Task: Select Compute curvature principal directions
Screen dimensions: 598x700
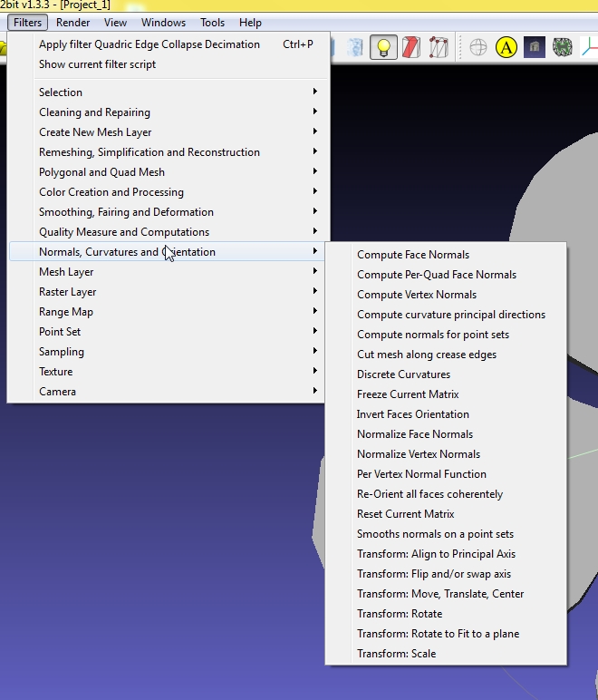Action: click(446, 315)
